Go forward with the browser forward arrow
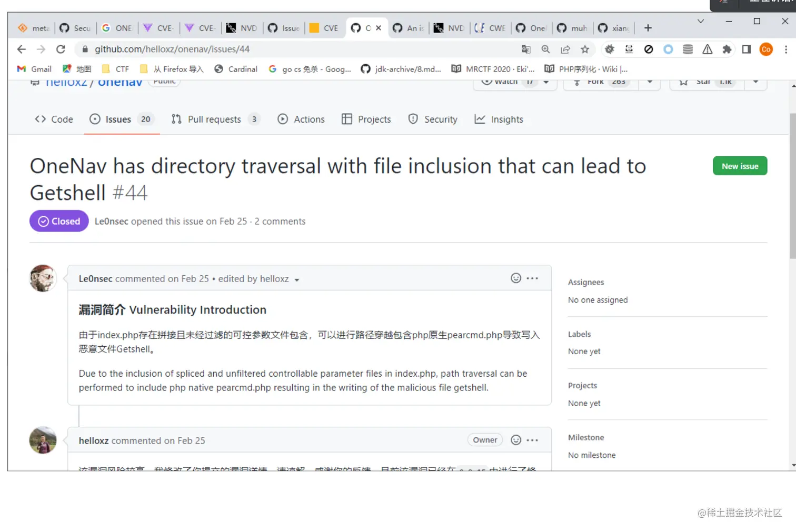 click(41, 49)
